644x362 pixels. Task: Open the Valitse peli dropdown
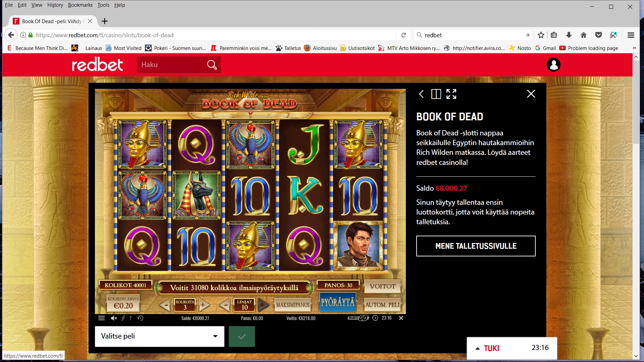coord(160,336)
